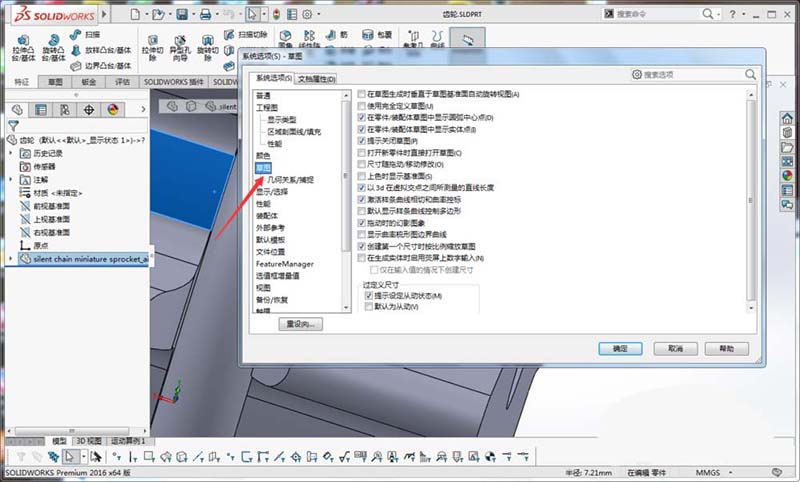Click the appearances color ball in task pane

pyautogui.click(x=787, y=175)
